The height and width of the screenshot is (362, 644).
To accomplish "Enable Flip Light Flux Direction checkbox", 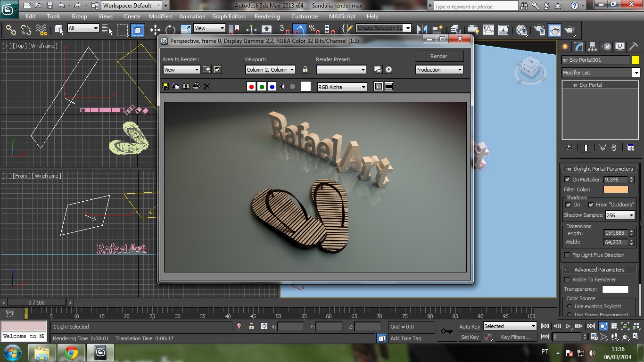I will 568,255.
